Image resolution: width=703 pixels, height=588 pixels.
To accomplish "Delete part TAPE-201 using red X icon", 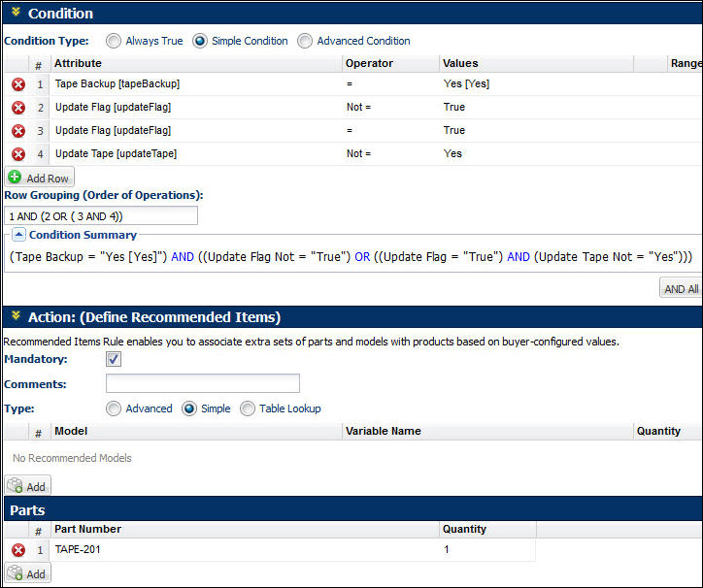I will coord(17,550).
